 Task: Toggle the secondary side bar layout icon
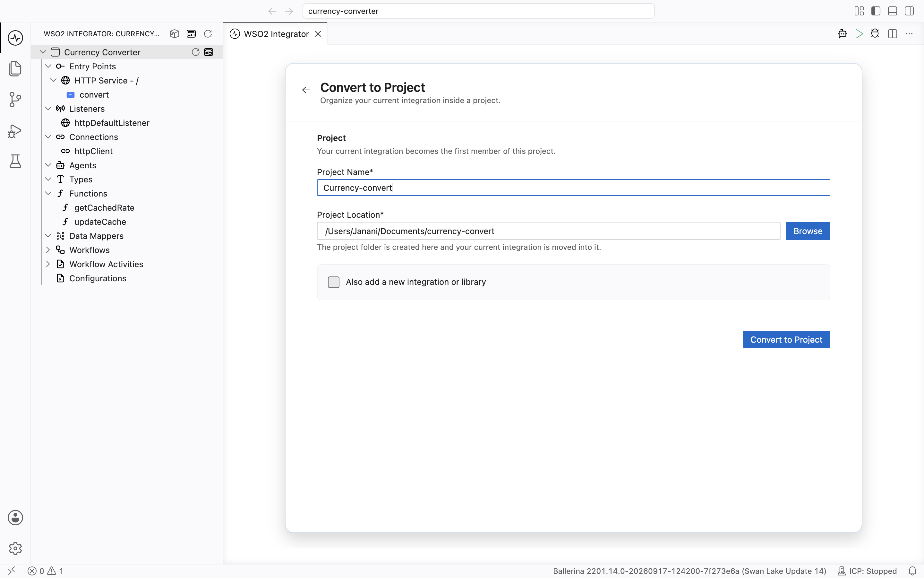tap(910, 11)
